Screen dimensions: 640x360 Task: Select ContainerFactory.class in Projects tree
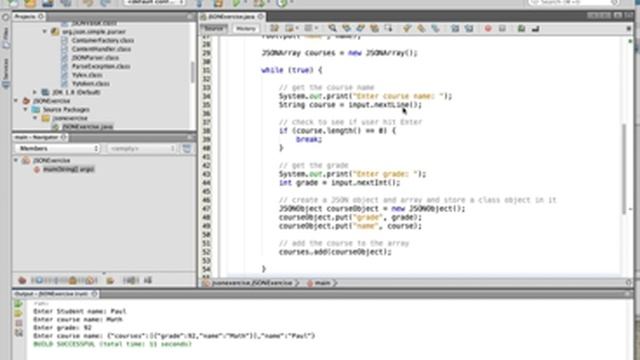tap(102, 40)
